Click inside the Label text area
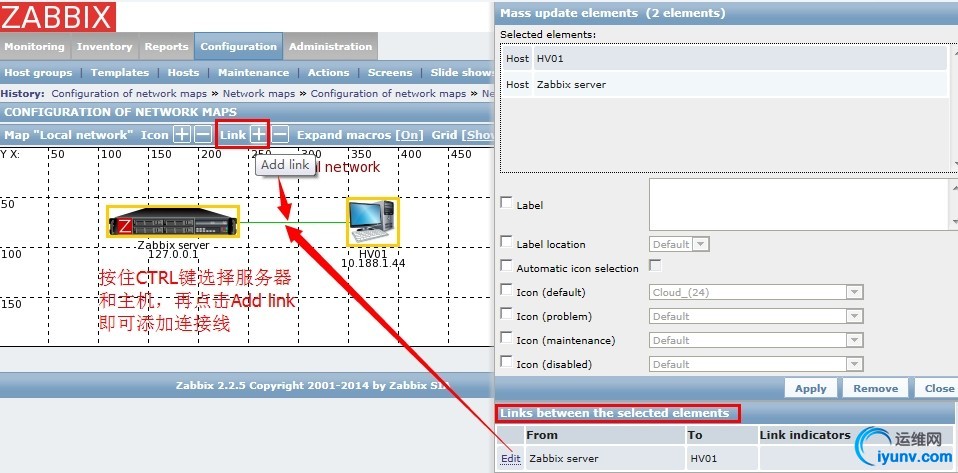This screenshot has width=958, height=473. pos(800,204)
